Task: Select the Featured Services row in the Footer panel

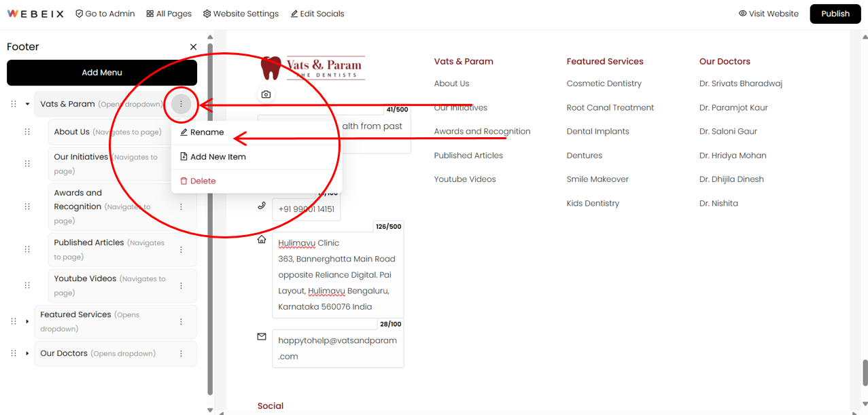Action: tap(116, 321)
